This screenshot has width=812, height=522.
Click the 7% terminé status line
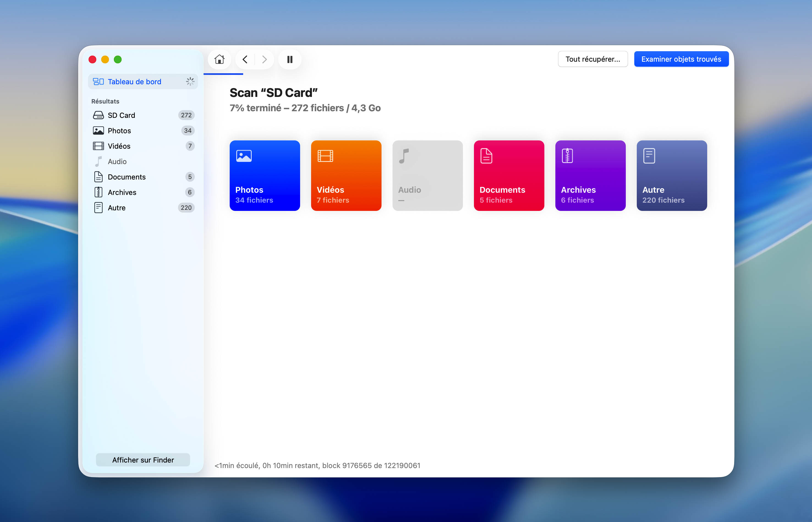pyautogui.click(x=305, y=108)
